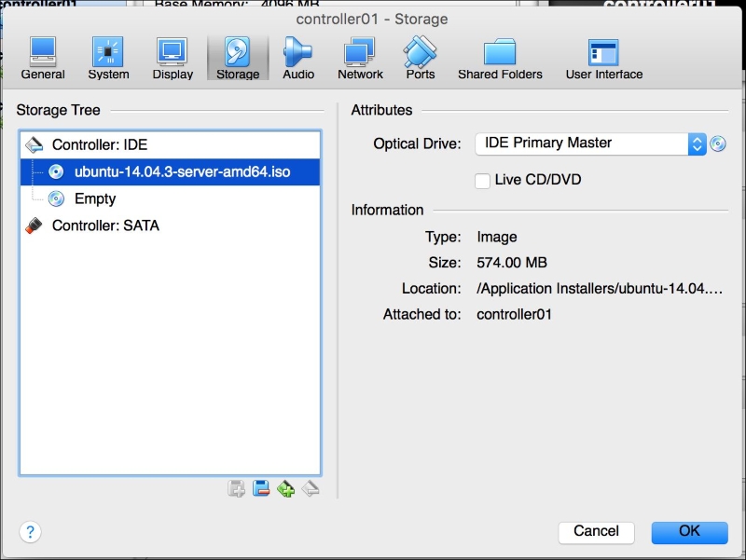Select the Empty optical drive entry
Image resolution: width=746 pixels, height=560 pixels.
170,198
